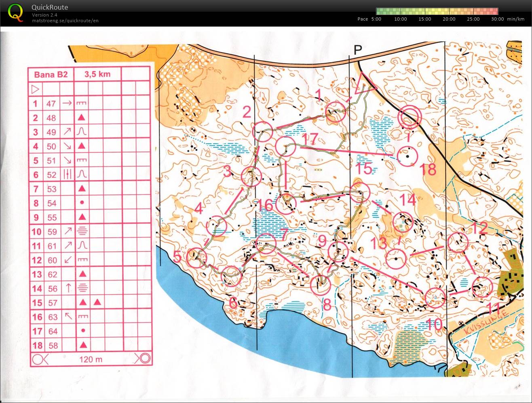Click the '120 m' finish distance text

91,359
